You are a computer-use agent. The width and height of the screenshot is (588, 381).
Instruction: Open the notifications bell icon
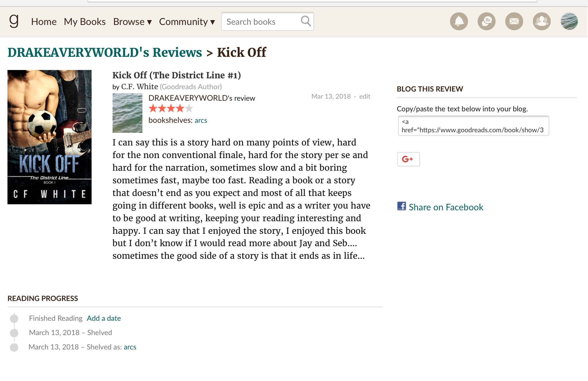(459, 21)
